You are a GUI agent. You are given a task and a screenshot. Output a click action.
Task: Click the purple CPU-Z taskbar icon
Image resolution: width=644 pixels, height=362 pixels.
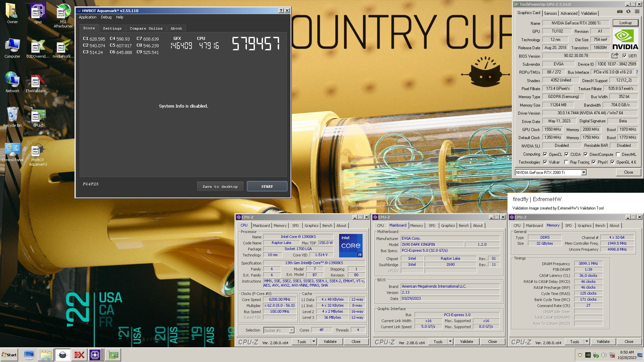coord(95,355)
